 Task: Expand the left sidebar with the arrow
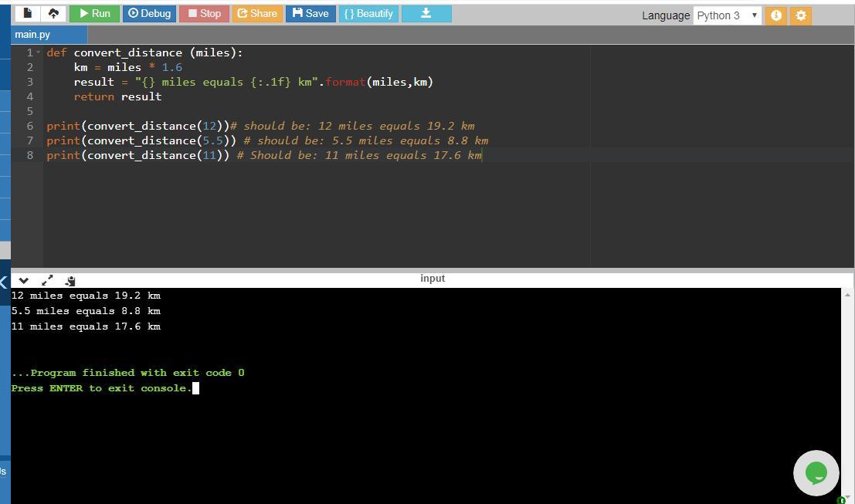(4, 282)
